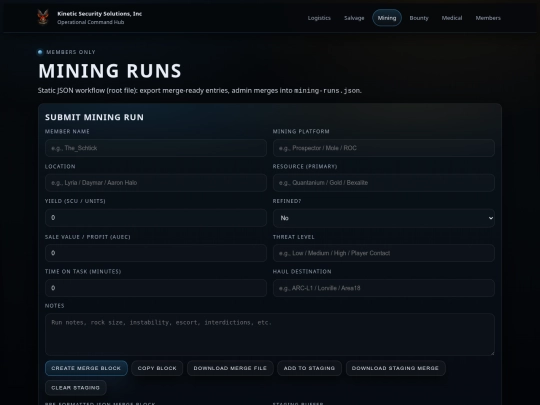Select the Time on Task (Minutes) field

[156, 288]
